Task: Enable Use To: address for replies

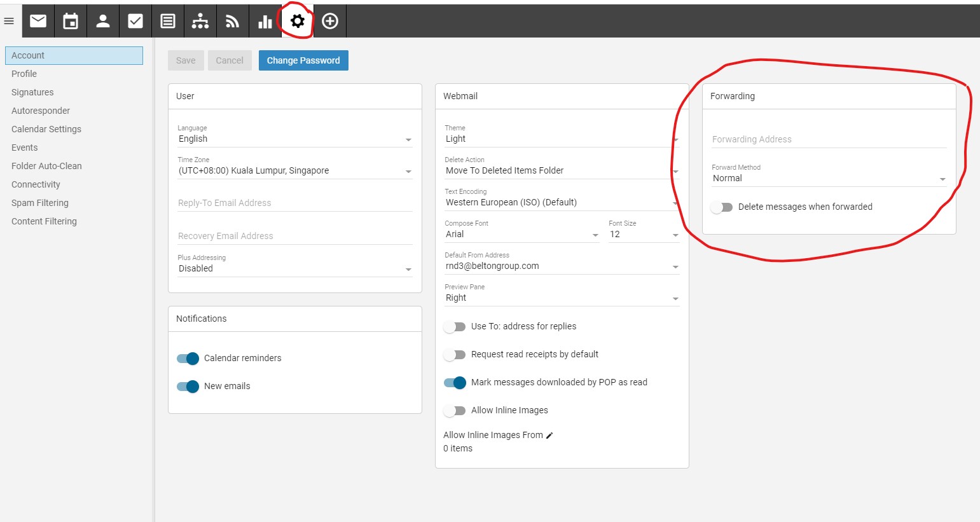Action: [455, 326]
